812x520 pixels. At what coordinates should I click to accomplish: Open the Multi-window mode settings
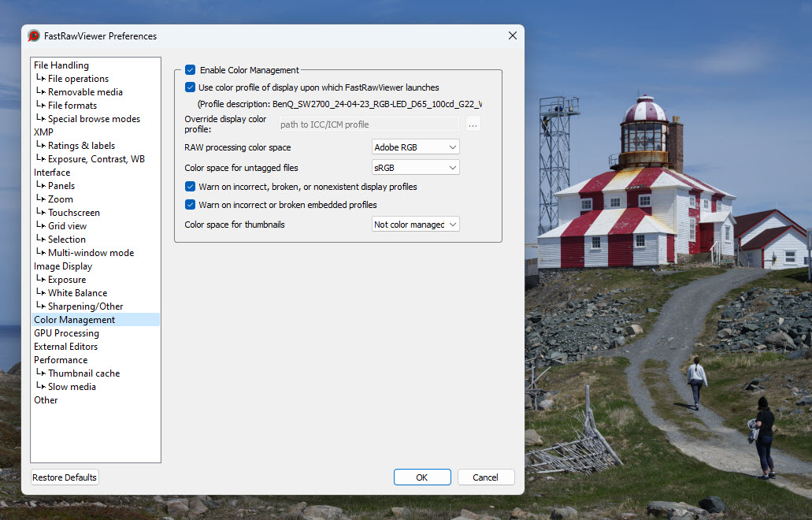click(91, 253)
